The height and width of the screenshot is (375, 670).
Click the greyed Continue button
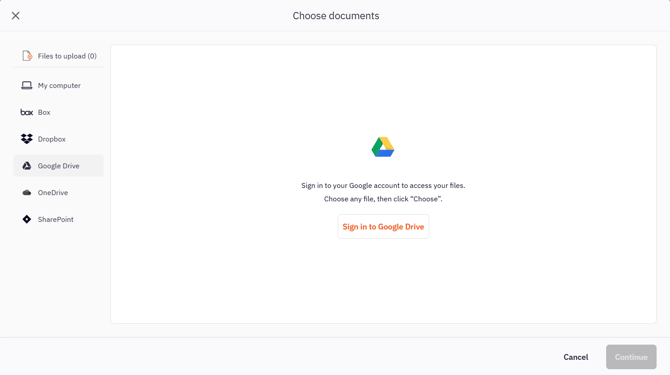click(631, 357)
